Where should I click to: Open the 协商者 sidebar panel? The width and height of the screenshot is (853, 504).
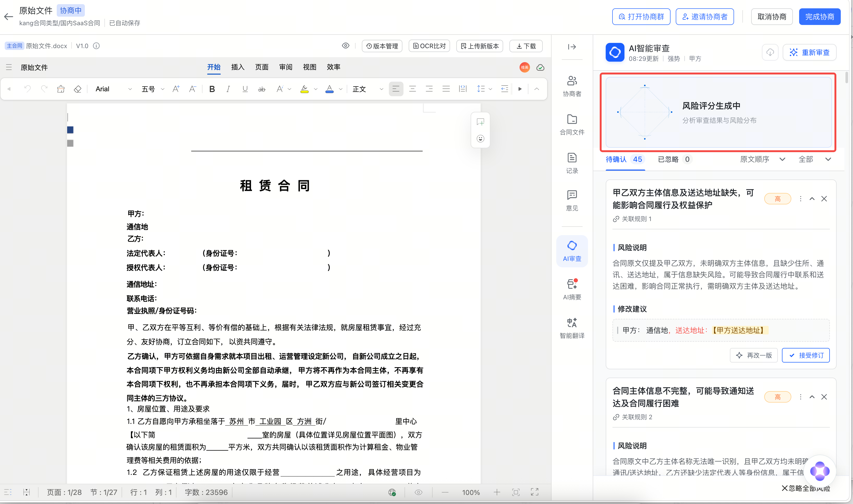tap(572, 86)
